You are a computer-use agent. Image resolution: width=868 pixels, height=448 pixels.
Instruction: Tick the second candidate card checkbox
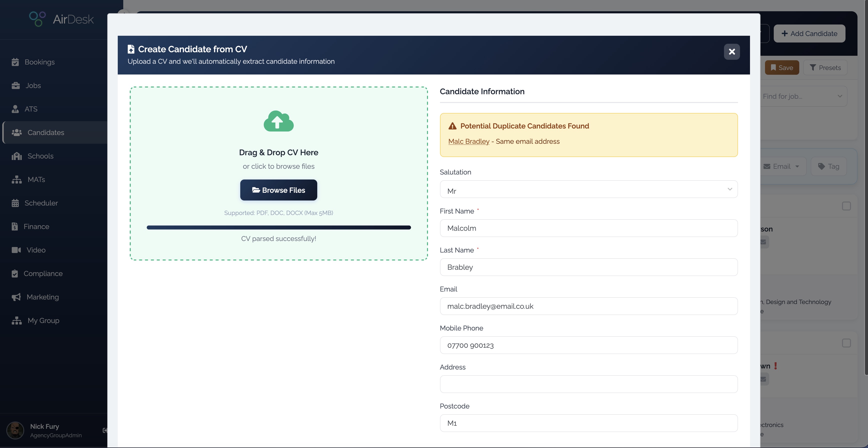(846, 343)
